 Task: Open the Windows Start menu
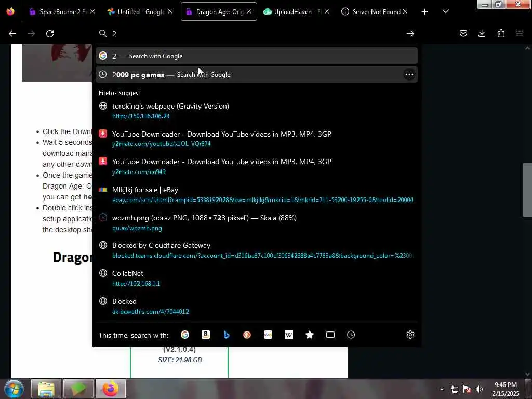tap(14, 389)
